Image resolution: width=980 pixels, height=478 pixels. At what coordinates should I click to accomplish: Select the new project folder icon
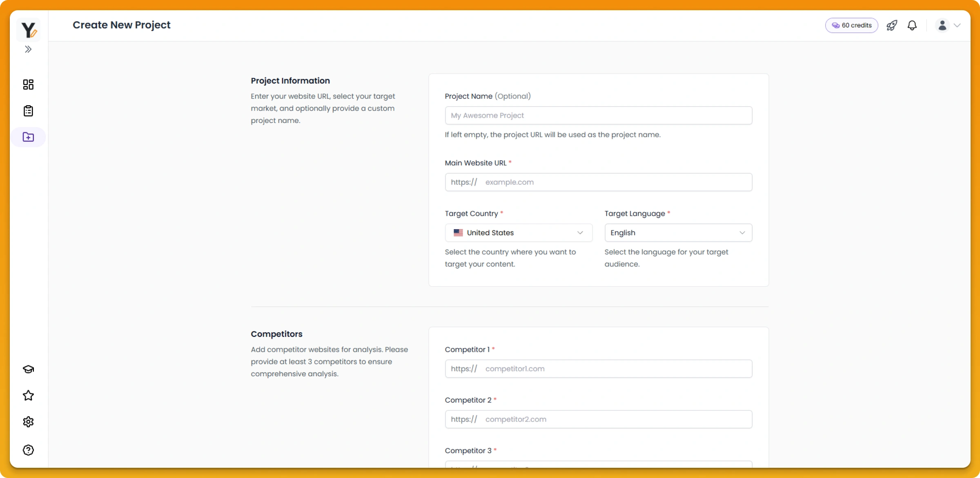point(28,137)
